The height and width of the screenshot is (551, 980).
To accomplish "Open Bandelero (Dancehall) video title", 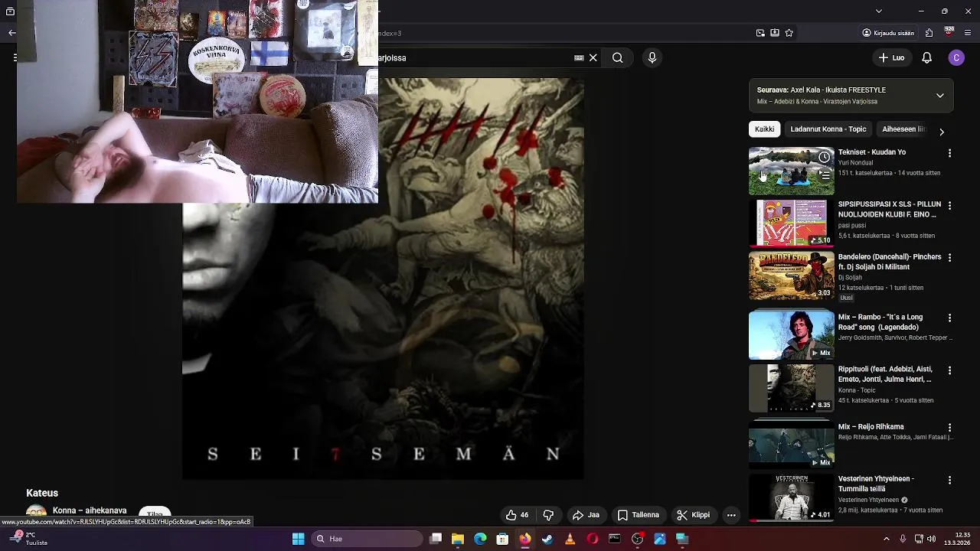I will [890, 262].
